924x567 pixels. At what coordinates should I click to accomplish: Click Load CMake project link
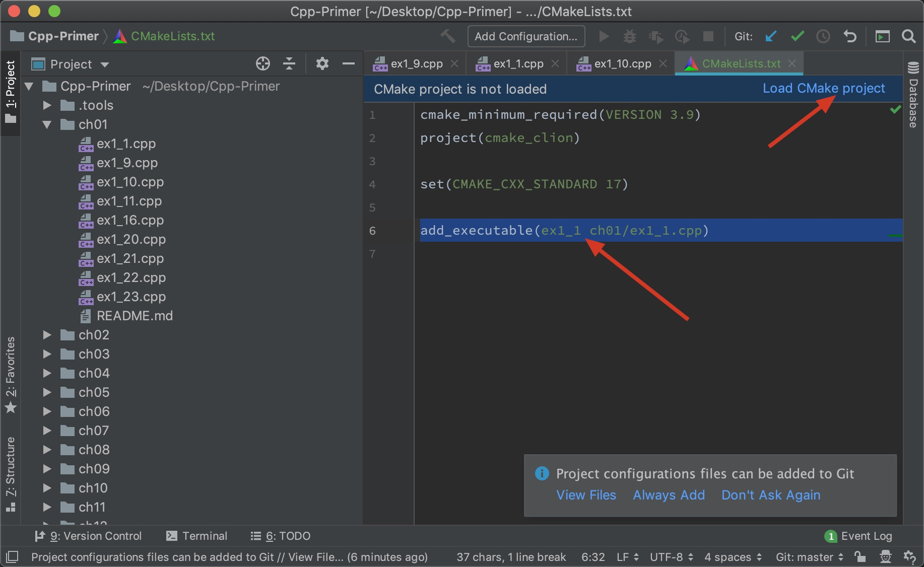[824, 88]
